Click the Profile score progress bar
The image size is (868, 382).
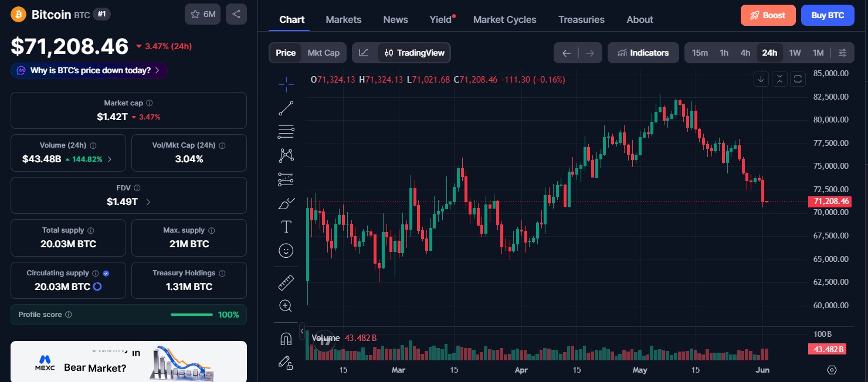(192, 315)
